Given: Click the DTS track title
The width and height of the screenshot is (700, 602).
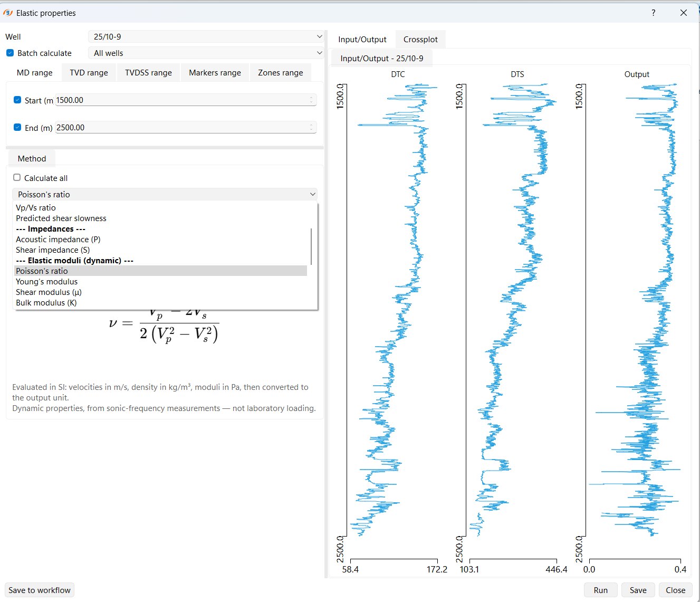Looking at the screenshot, I should 517,74.
